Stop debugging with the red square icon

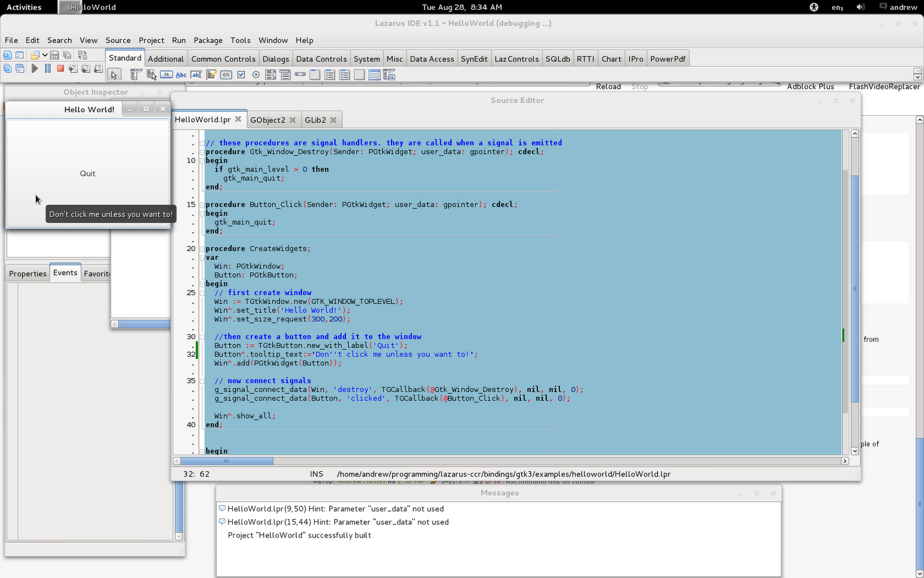[60, 68]
